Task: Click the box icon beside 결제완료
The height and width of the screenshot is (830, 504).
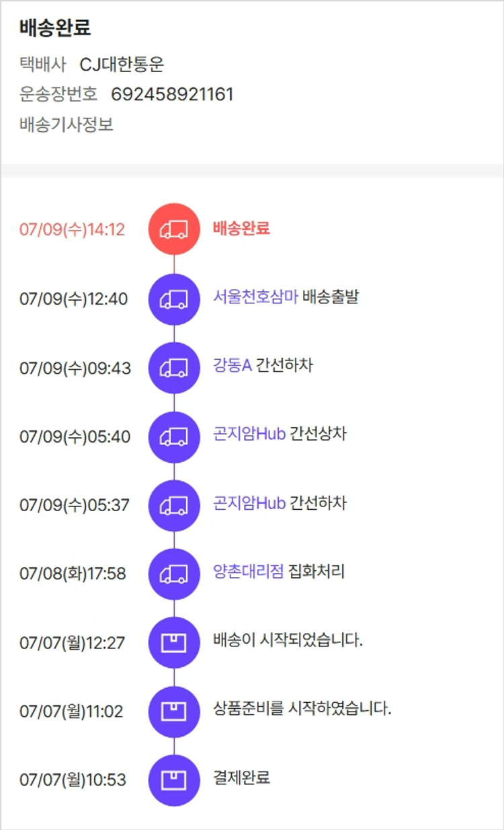Action: pos(174,780)
